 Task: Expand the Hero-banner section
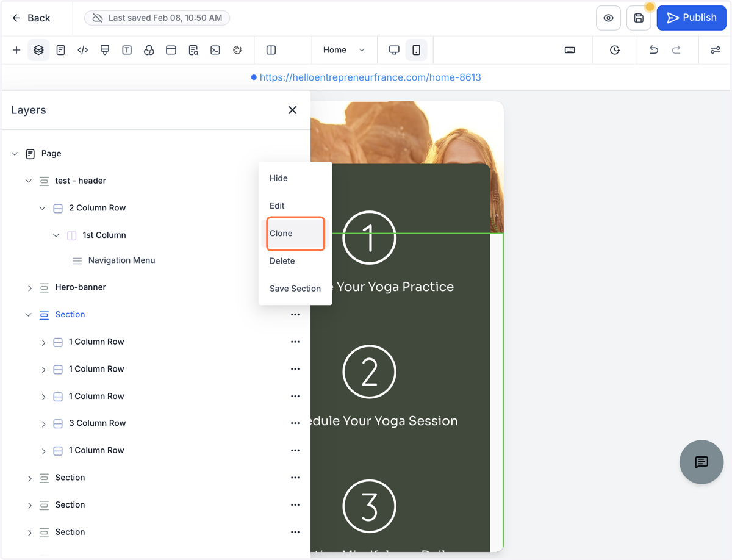[x=29, y=288]
